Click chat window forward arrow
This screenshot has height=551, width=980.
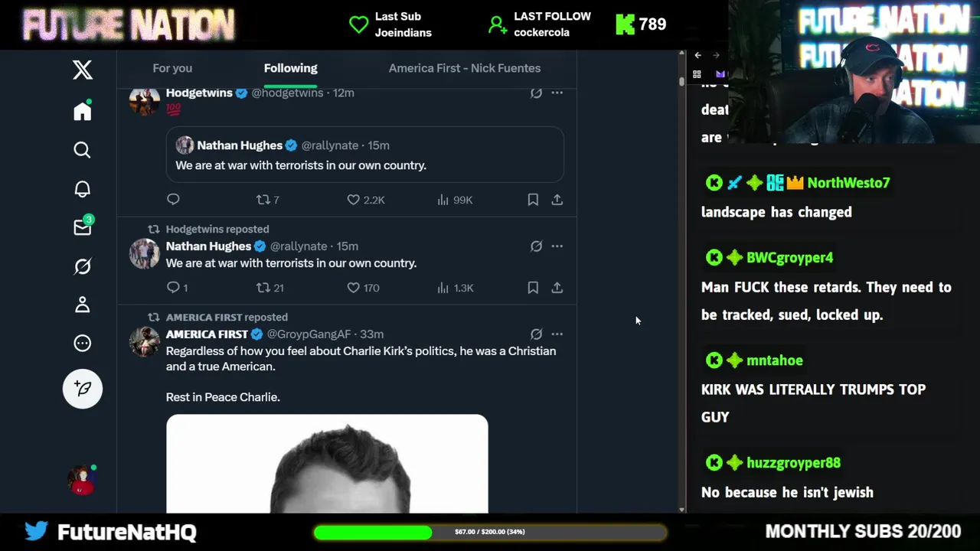click(x=716, y=55)
